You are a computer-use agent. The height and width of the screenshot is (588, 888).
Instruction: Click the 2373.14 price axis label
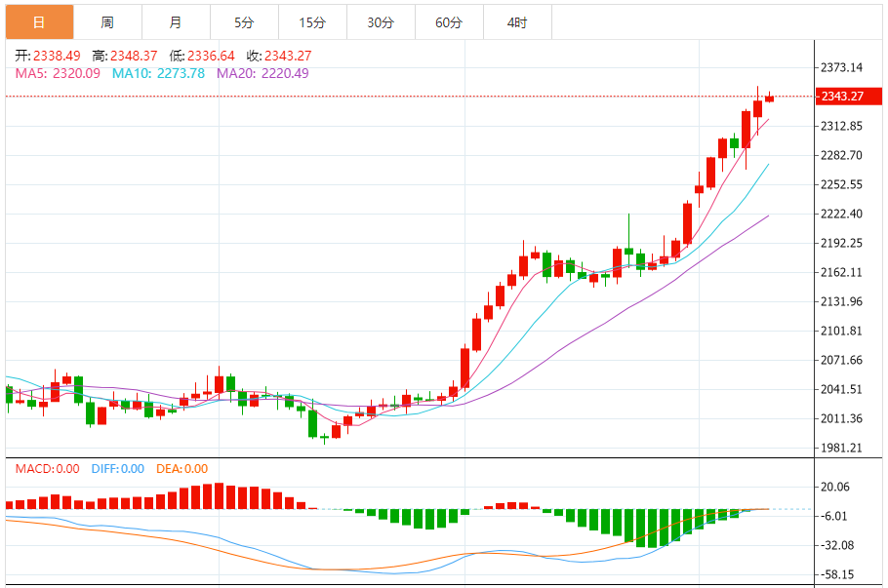click(841, 67)
